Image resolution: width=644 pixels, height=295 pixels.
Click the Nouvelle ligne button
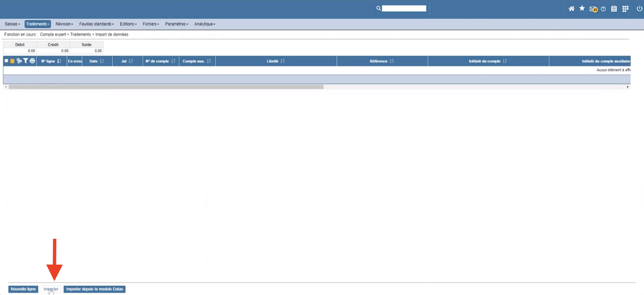(23, 289)
